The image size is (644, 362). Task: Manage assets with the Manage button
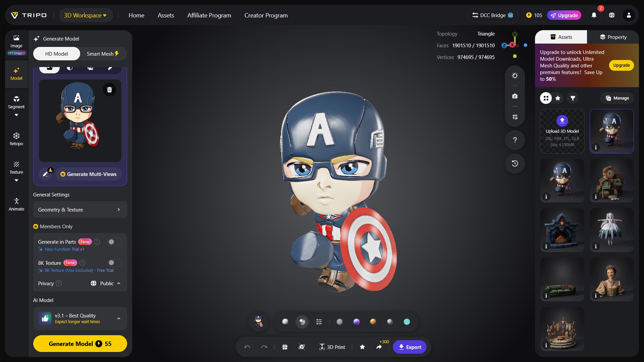pyautogui.click(x=617, y=98)
